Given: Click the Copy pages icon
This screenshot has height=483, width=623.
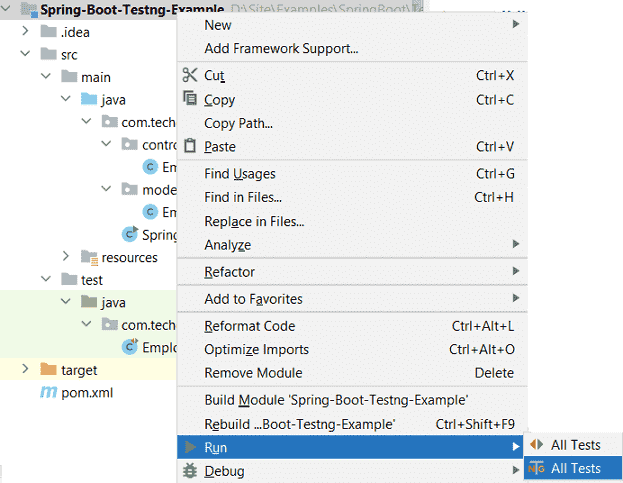Looking at the screenshot, I should point(190,98).
